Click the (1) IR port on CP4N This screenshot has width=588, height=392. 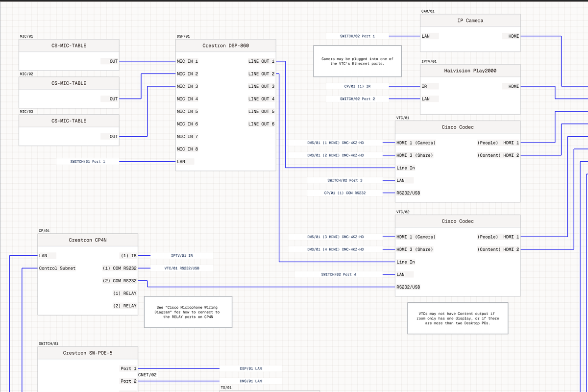coord(128,256)
